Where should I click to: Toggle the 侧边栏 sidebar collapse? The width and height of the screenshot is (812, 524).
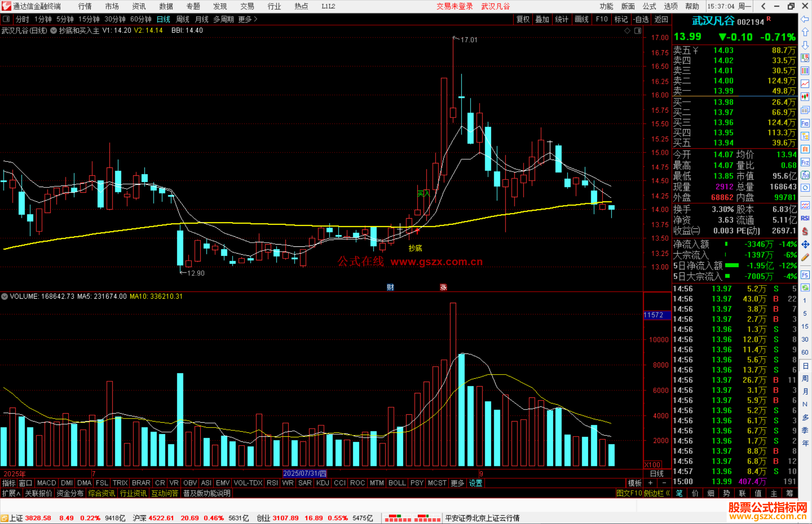pyautogui.click(x=656, y=493)
